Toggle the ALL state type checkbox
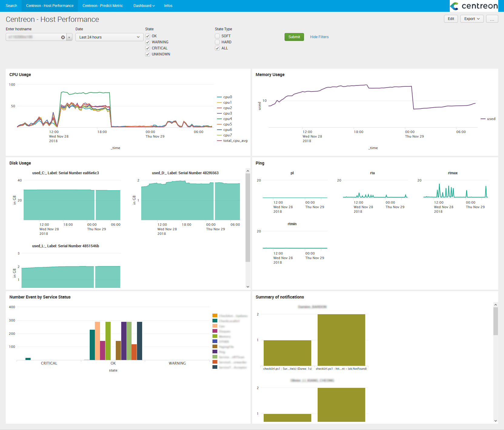 pyautogui.click(x=217, y=48)
